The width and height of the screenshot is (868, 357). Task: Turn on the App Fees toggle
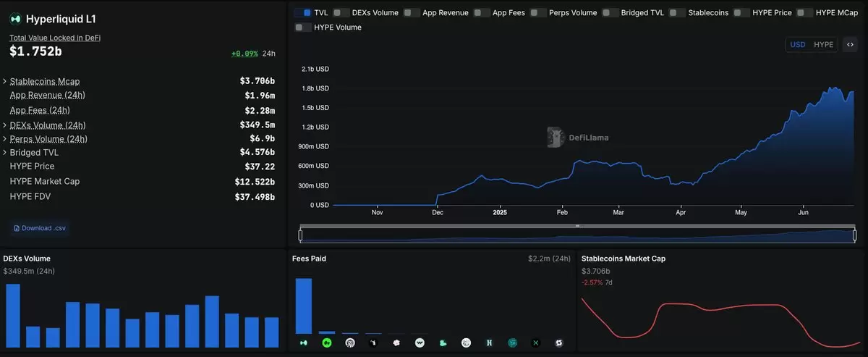[x=482, y=12]
